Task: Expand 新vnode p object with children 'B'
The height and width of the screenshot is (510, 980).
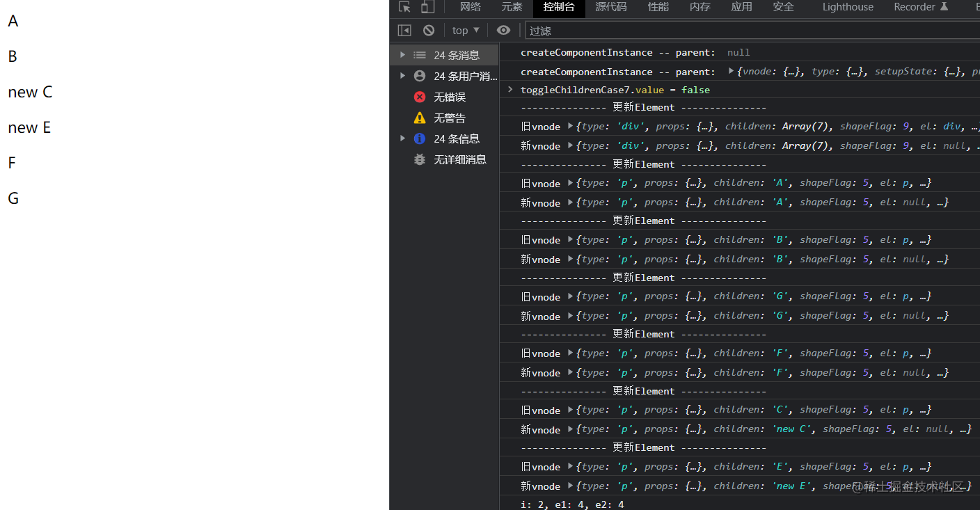Action: (571, 259)
